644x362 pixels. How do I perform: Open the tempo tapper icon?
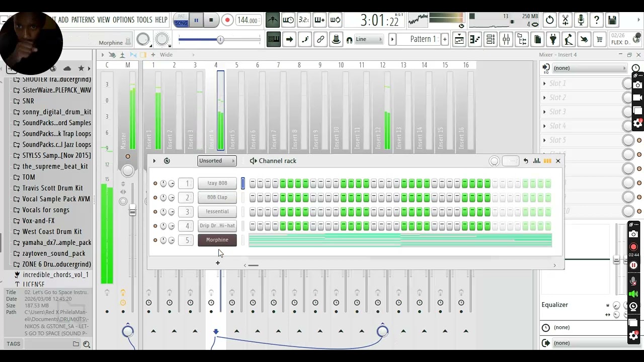coord(569,39)
